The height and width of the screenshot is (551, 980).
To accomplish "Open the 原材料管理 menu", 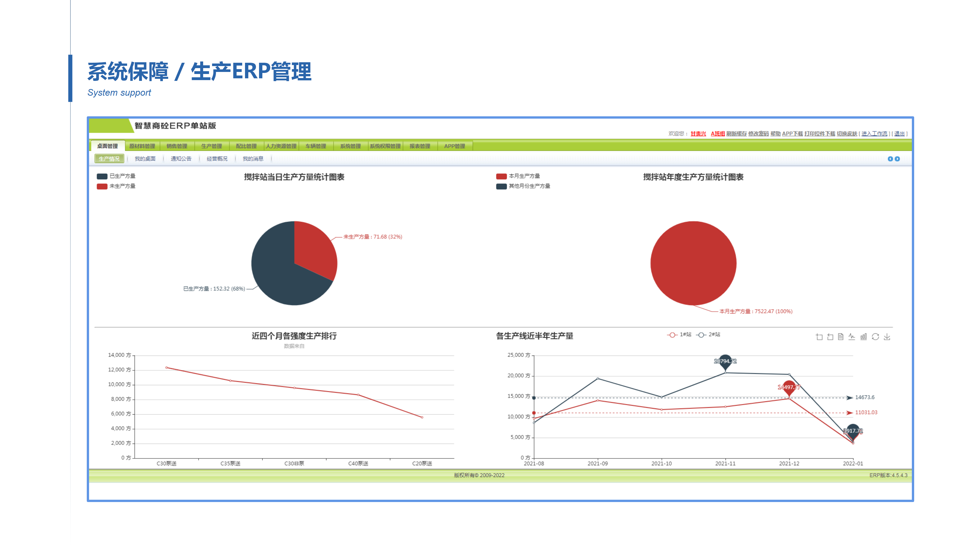I will (142, 146).
